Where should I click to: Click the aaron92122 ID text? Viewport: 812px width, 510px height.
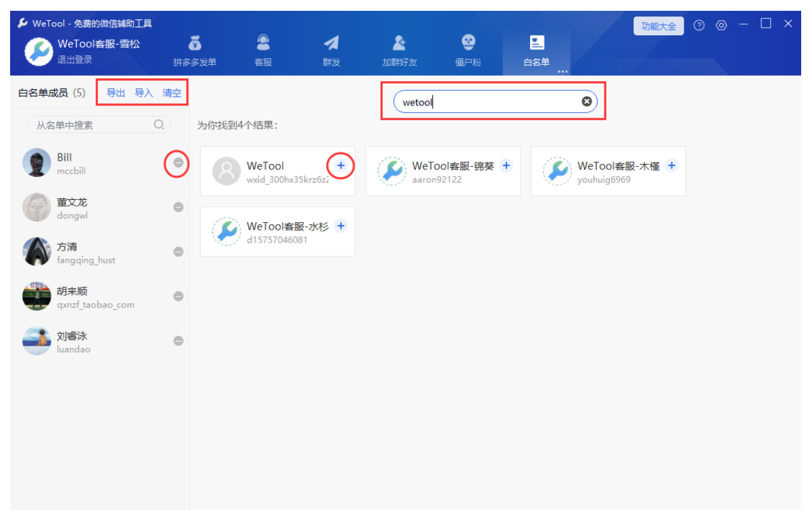click(437, 180)
